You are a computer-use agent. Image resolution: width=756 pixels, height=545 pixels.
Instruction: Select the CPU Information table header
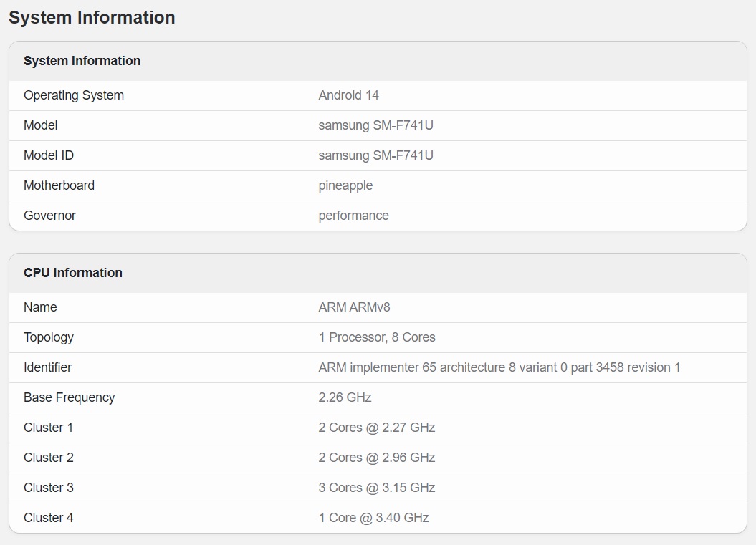pyautogui.click(x=73, y=273)
